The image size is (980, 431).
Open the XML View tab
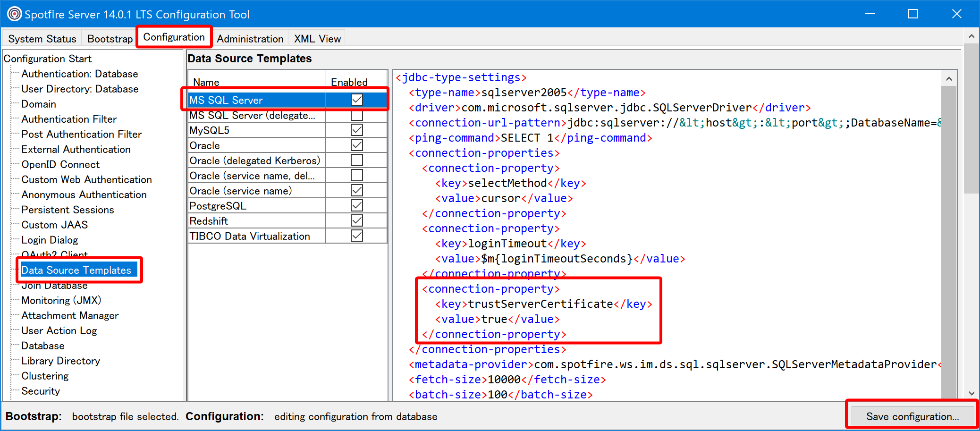(317, 38)
